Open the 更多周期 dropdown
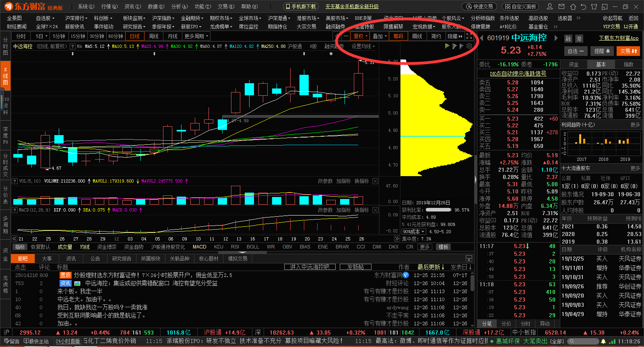 (x=196, y=36)
